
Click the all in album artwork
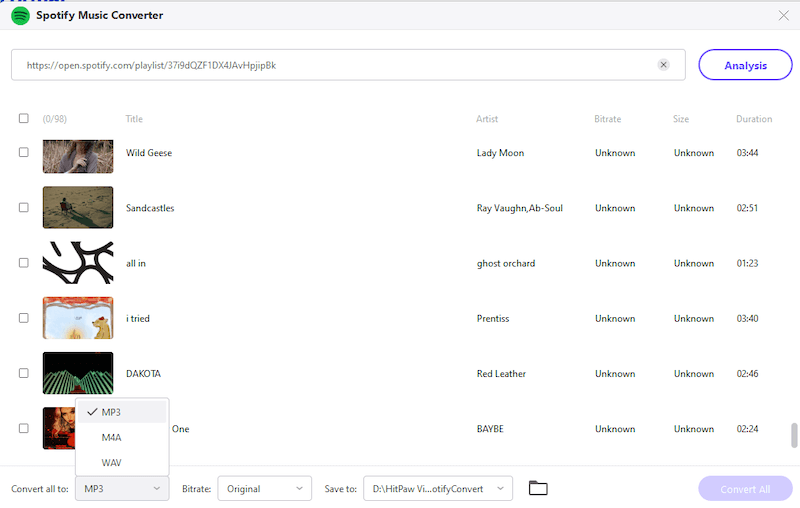point(78,263)
